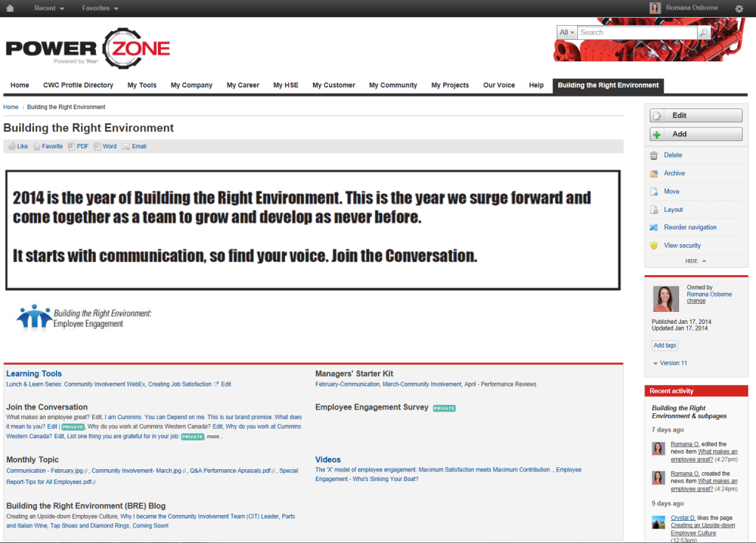
Task: Open the owner's profile photo
Action: 665,299
